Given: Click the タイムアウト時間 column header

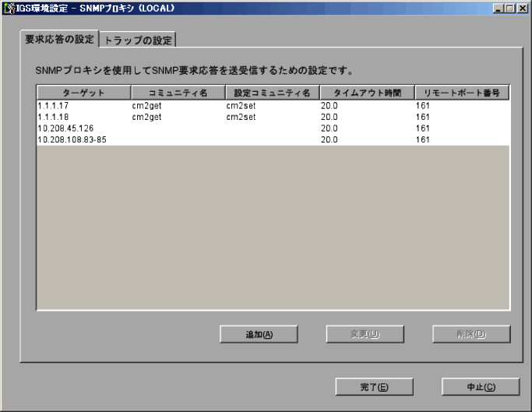Looking at the screenshot, I should (x=366, y=92).
